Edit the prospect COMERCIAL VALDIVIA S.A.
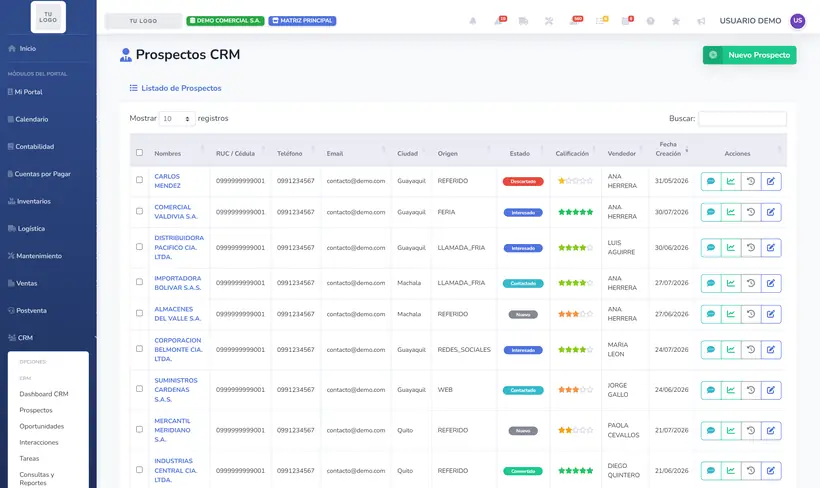This screenshot has height=488, width=820. (771, 212)
